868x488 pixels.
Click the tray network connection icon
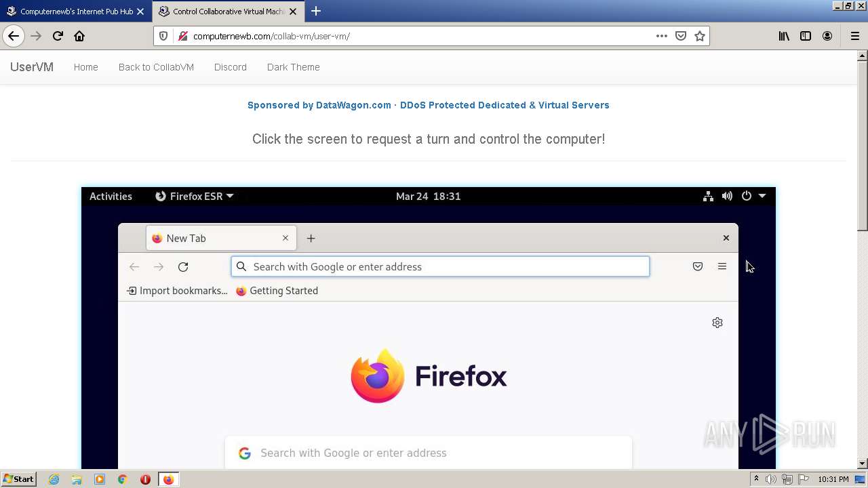tap(787, 479)
